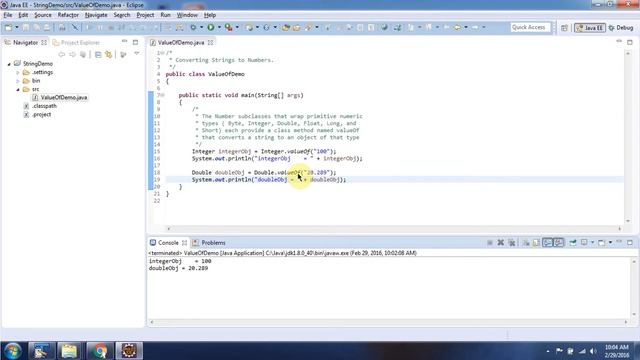Collapse the main method fold marker
640x360 pixels.
162,95
